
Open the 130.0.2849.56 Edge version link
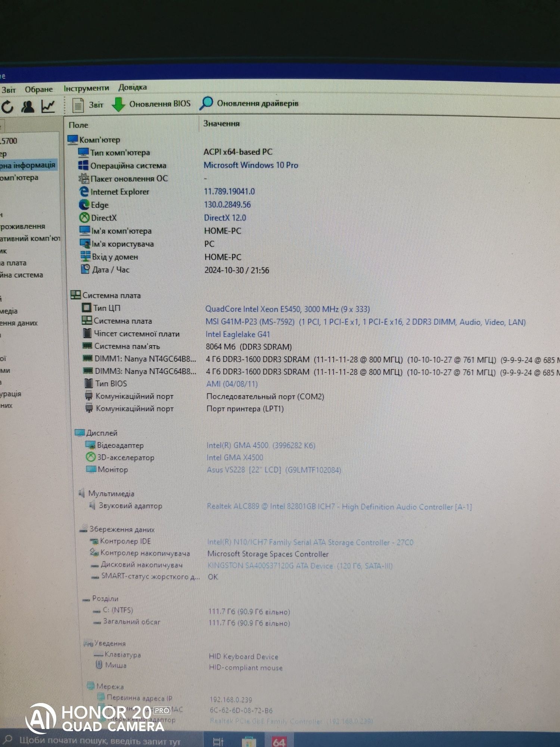227,205
